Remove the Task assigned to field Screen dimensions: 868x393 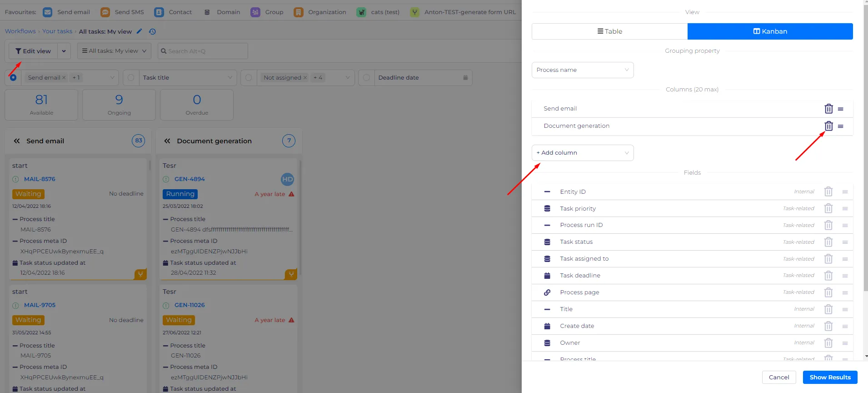(x=828, y=259)
